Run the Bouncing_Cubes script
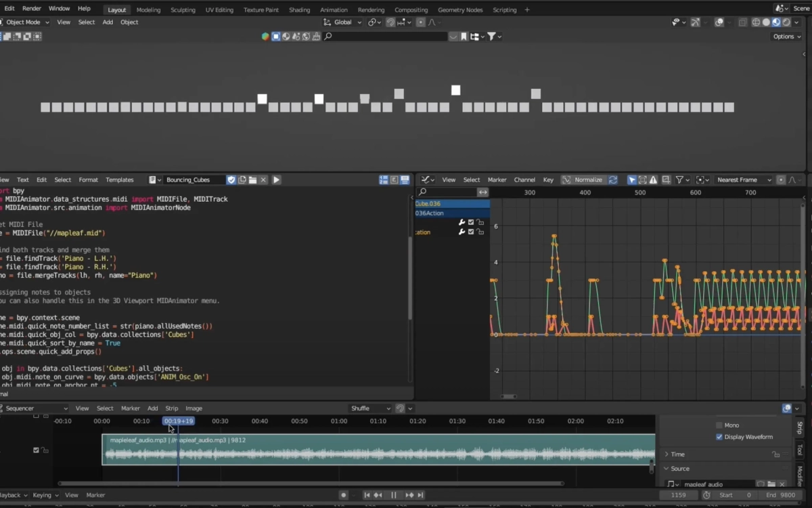The height and width of the screenshot is (508, 812). (x=276, y=179)
